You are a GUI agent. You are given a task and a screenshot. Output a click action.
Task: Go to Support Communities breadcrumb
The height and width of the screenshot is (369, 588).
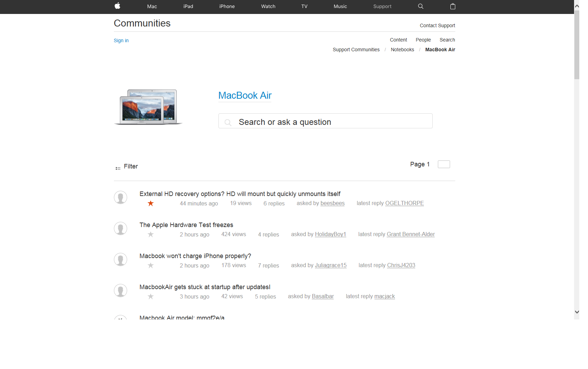(x=356, y=50)
